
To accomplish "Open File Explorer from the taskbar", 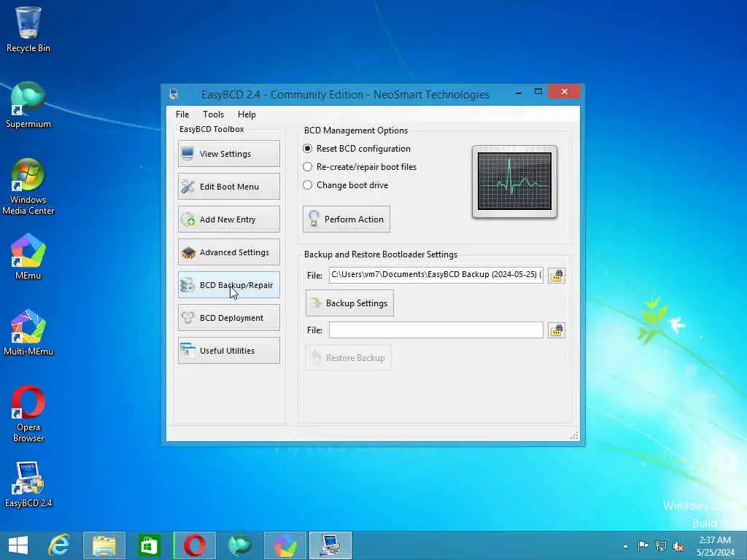I will (104, 545).
